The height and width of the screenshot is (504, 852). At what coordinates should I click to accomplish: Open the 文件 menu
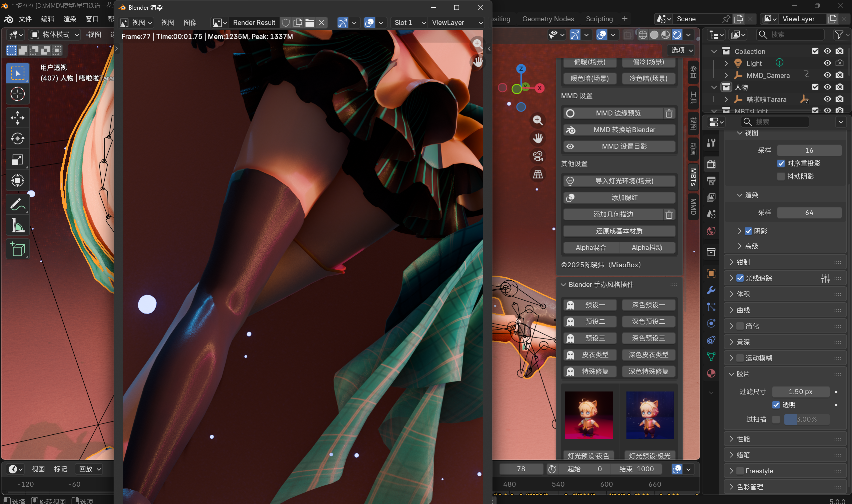tap(25, 19)
